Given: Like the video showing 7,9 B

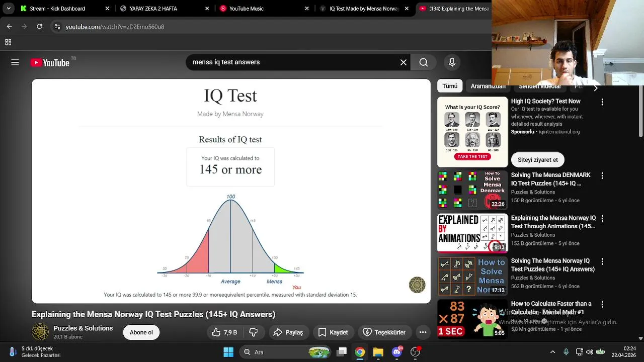Looking at the screenshot, I should point(224,332).
